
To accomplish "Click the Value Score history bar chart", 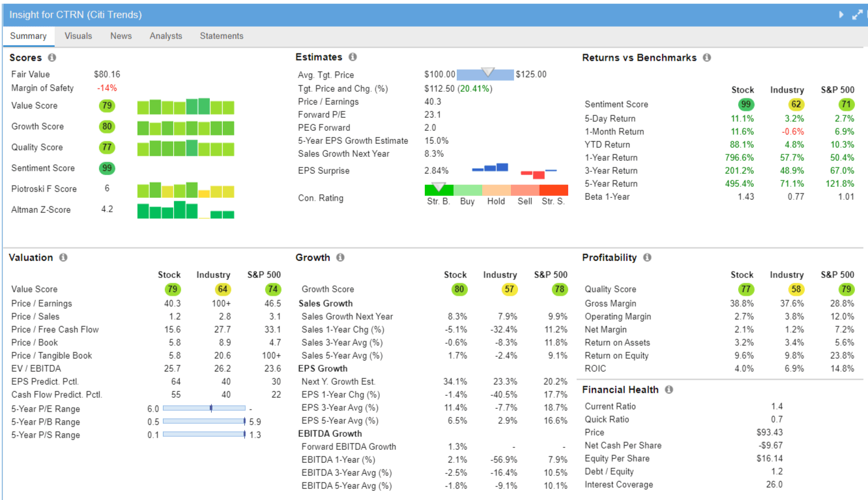I will (186, 106).
